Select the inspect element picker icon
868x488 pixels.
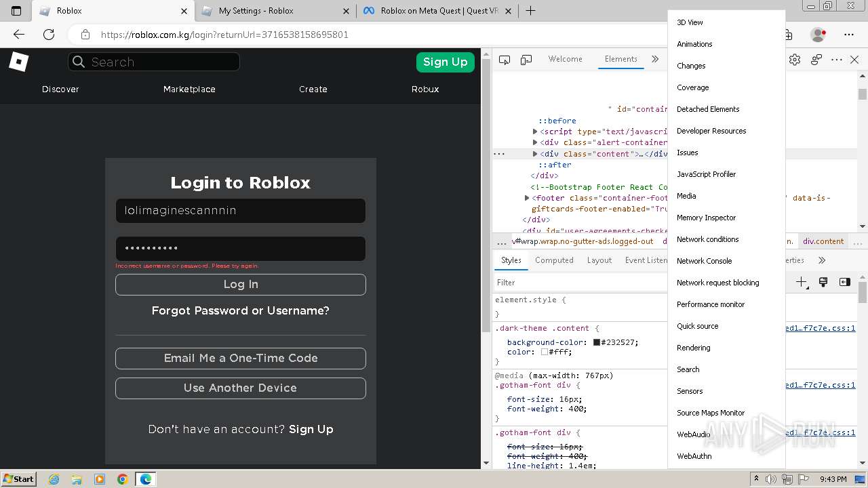pos(505,60)
